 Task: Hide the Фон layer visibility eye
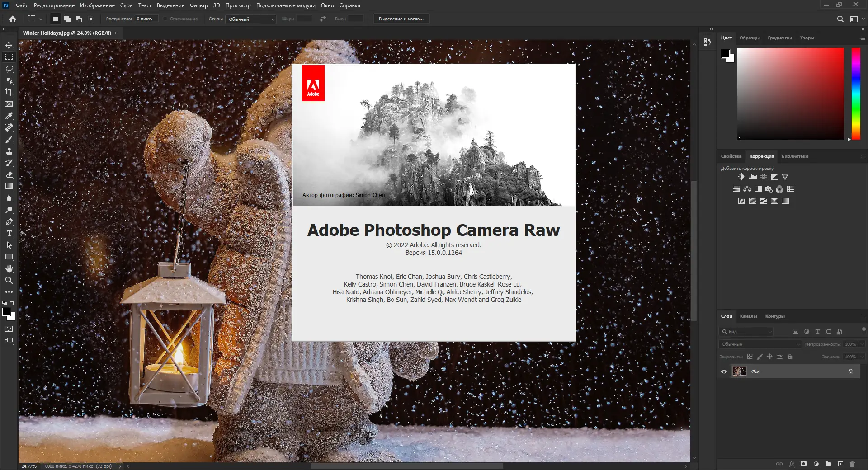click(724, 371)
